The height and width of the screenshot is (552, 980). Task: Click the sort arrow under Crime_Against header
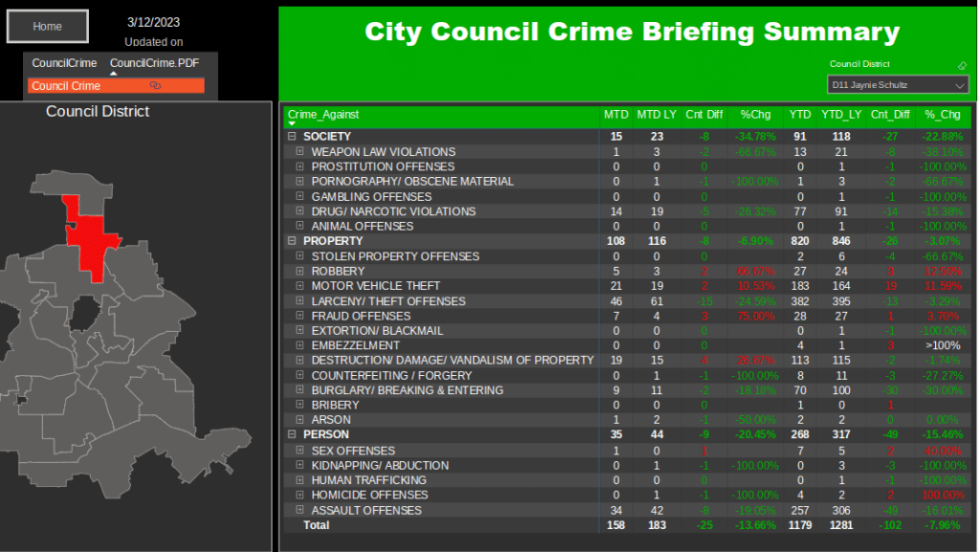coord(292,123)
